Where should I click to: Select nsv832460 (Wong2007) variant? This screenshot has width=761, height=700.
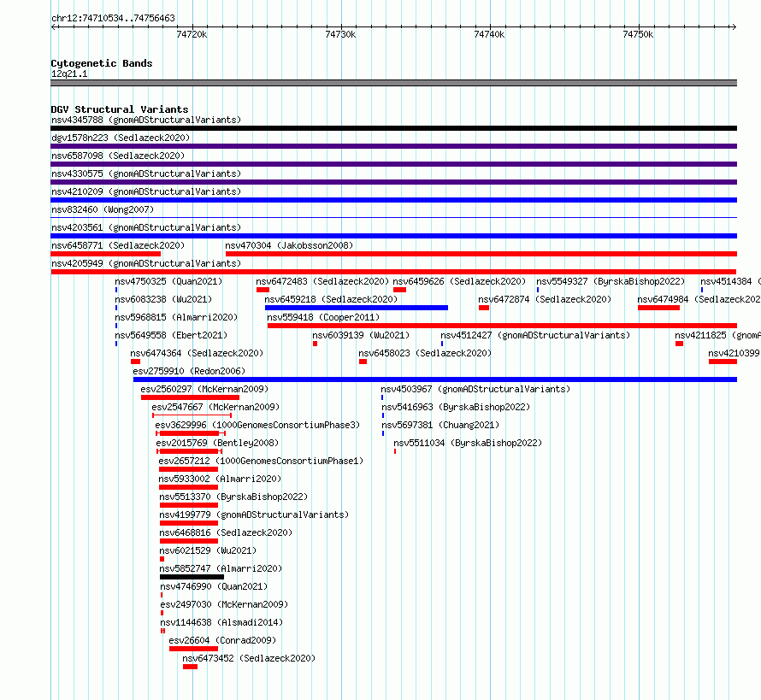tap(103, 209)
